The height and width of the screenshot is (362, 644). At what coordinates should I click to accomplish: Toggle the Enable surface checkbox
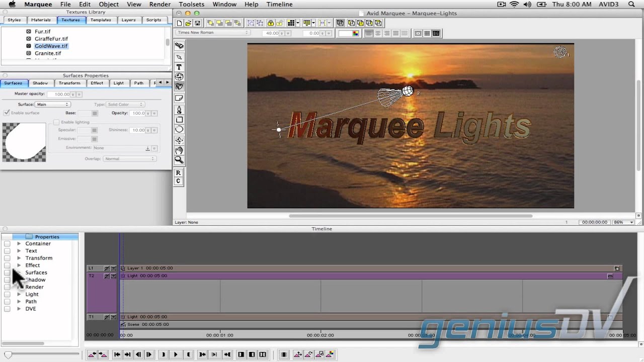7,113
